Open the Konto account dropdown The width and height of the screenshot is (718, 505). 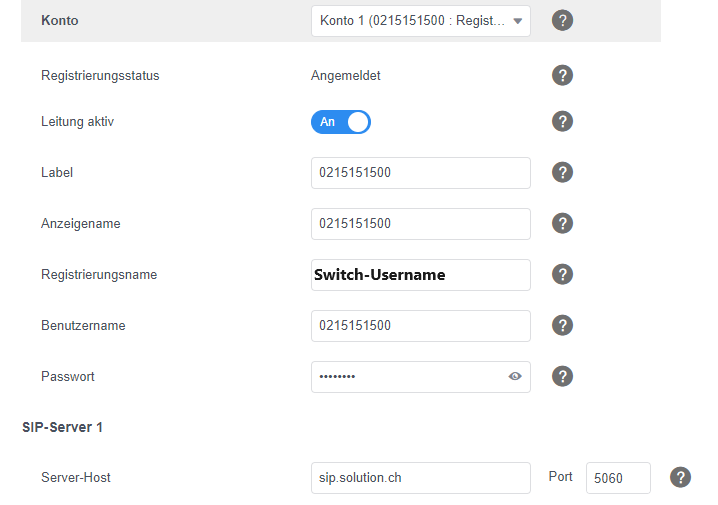tap(421, 21)
